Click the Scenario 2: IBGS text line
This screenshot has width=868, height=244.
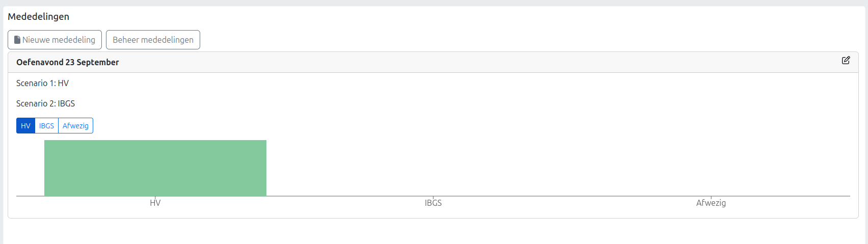point(45,103)
